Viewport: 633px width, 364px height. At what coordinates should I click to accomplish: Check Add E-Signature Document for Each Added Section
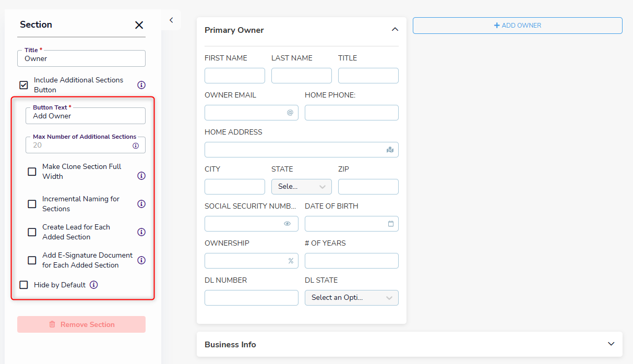click(x=32, y=260)
